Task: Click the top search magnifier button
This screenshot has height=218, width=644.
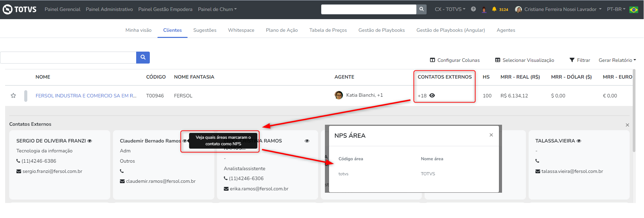Action: pos(421,9)
